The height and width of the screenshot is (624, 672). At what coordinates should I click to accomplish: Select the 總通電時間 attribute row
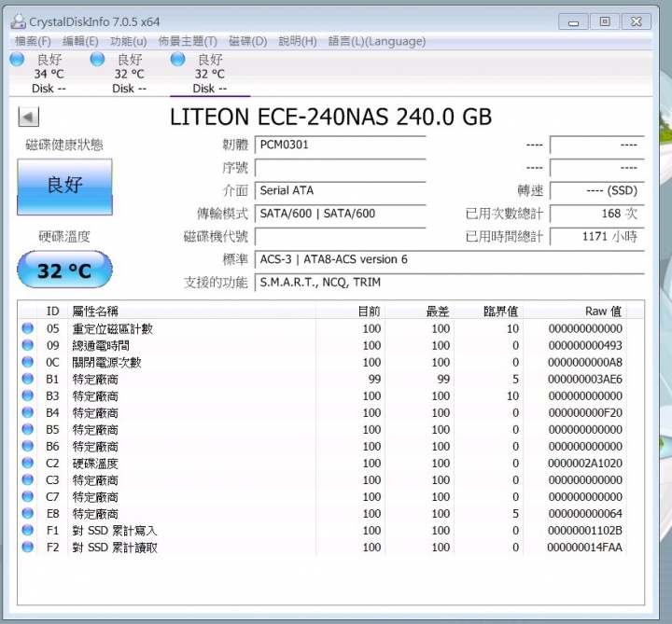[323, 345]
